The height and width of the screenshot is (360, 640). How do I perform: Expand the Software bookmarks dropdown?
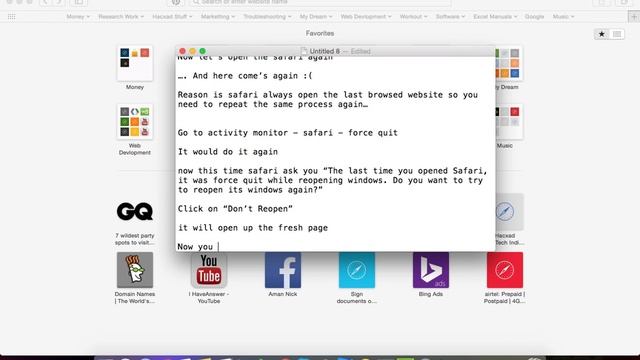[450, 17]
